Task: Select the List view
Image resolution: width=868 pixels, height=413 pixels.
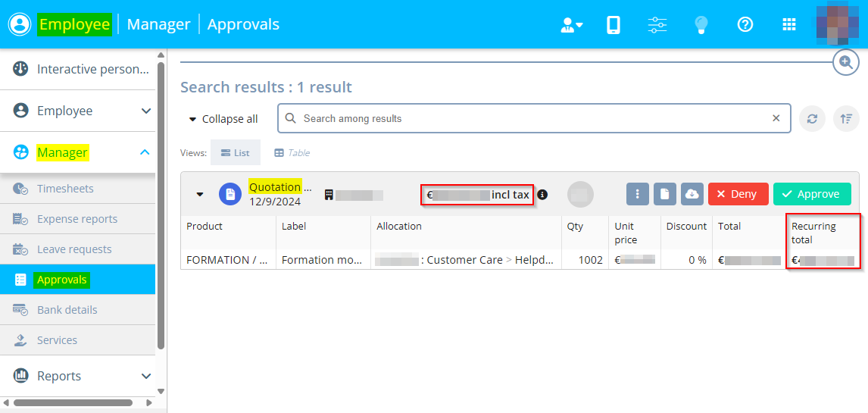Action: point(235,152)
